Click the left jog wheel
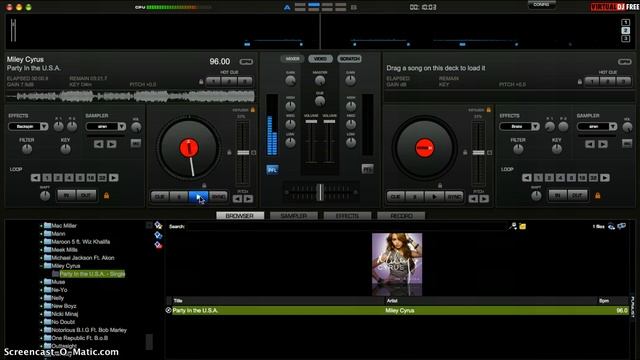 189,148
